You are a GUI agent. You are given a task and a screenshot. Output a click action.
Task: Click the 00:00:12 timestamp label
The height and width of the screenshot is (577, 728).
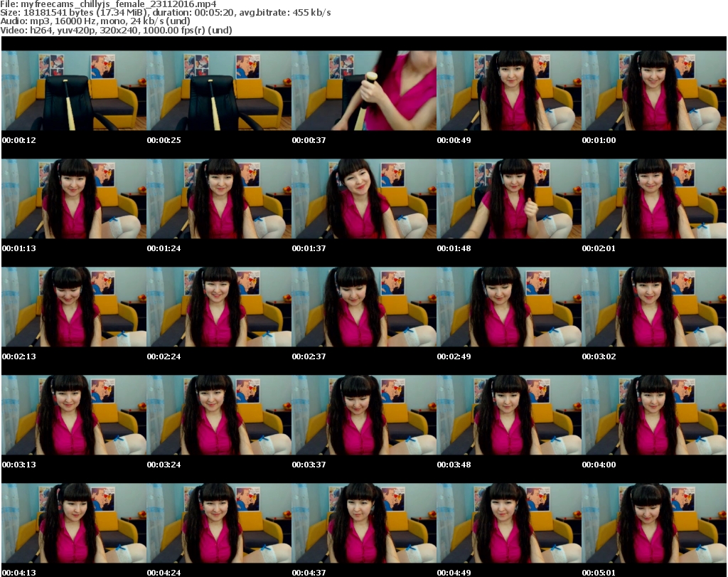pos(19,140)
